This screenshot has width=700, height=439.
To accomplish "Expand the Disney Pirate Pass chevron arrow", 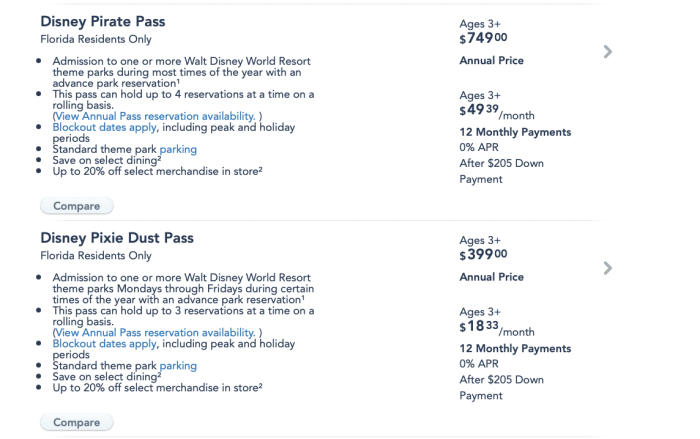I will click(x=608, y=52).
